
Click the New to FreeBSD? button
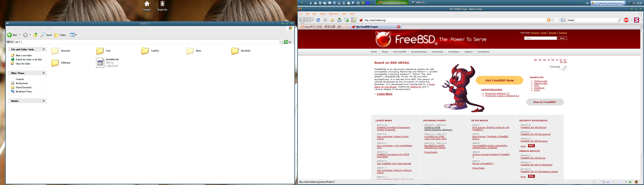(545, 102)
